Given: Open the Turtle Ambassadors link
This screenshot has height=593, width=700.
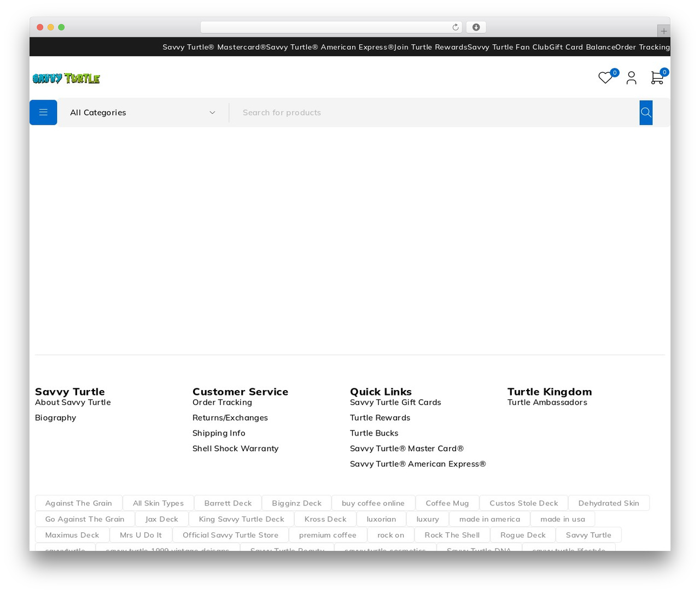Looking at the screenshot, I should (547, 403).
